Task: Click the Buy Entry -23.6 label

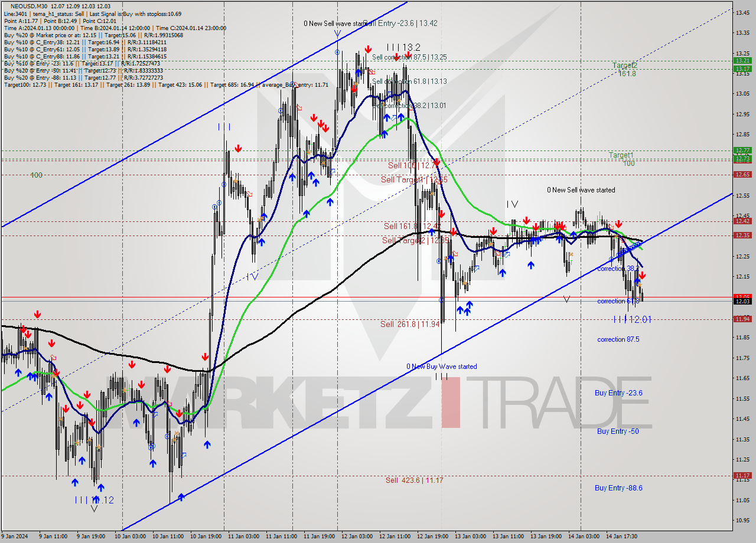Action: pos(618,393)
